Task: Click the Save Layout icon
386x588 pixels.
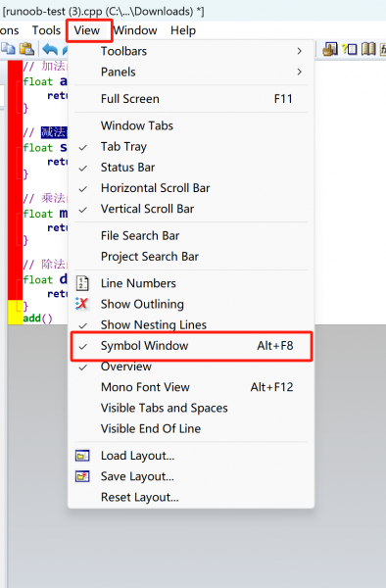Action: click(82, 476)
